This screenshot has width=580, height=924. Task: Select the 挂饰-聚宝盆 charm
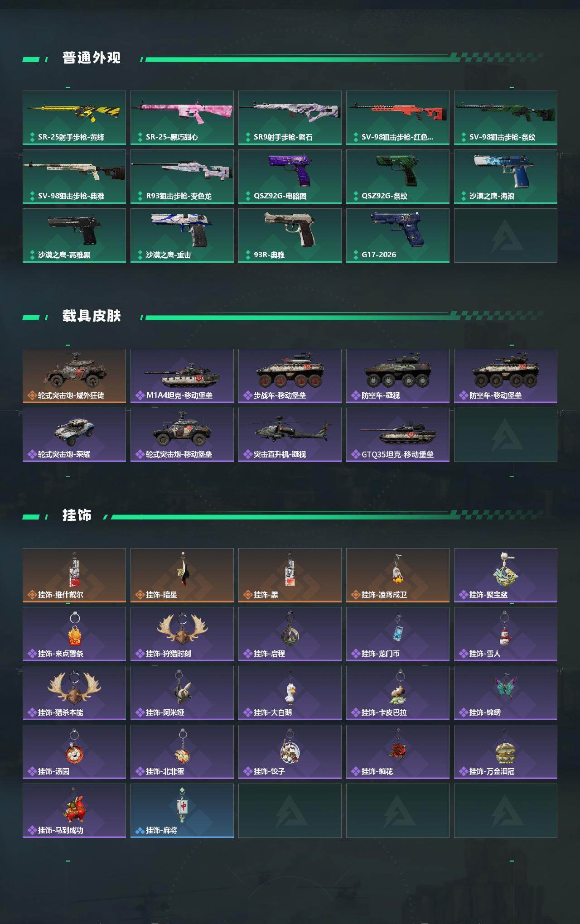click(x=506, y=575)
